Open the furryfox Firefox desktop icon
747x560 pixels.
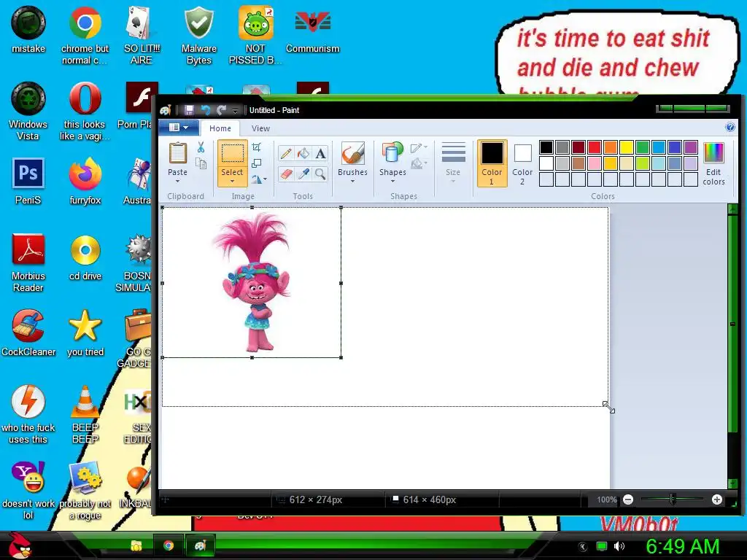pos(85,181)
